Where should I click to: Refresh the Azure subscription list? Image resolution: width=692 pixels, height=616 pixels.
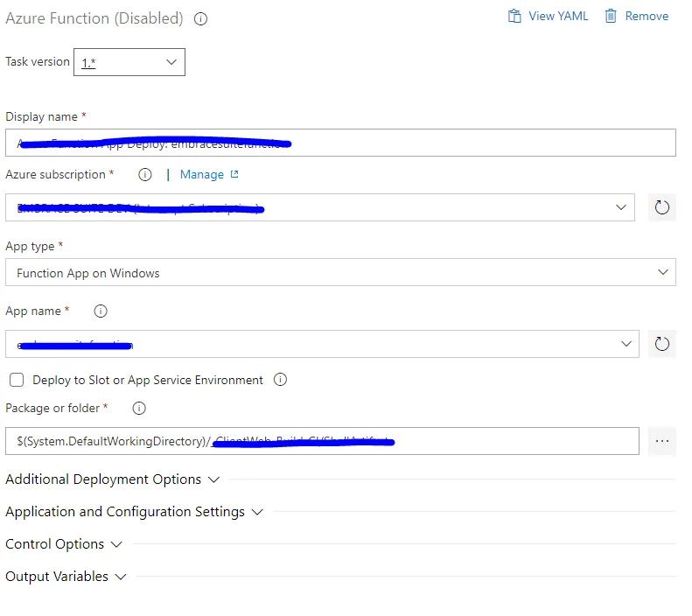[662, 207]
